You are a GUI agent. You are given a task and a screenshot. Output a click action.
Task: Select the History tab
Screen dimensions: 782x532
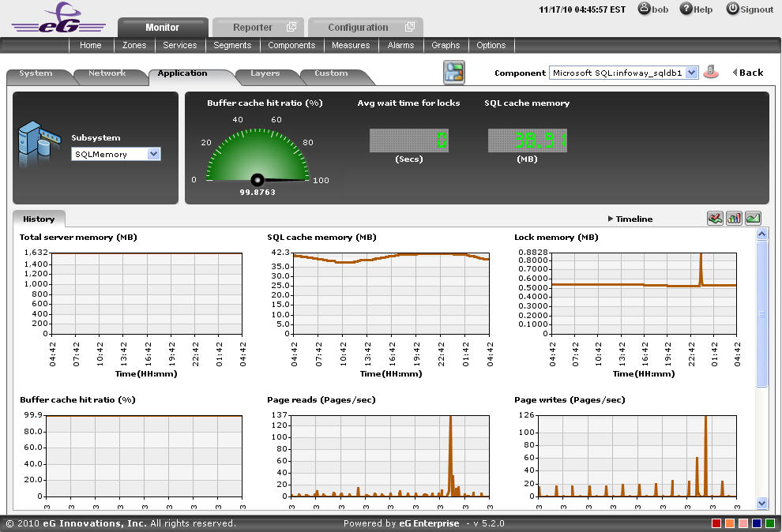[39, 219]
